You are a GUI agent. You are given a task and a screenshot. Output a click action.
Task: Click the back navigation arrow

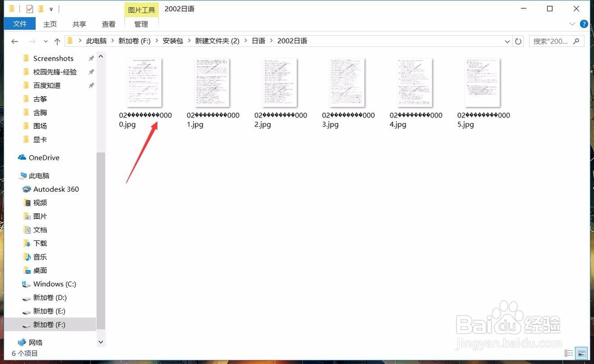(x=14, y=41)
